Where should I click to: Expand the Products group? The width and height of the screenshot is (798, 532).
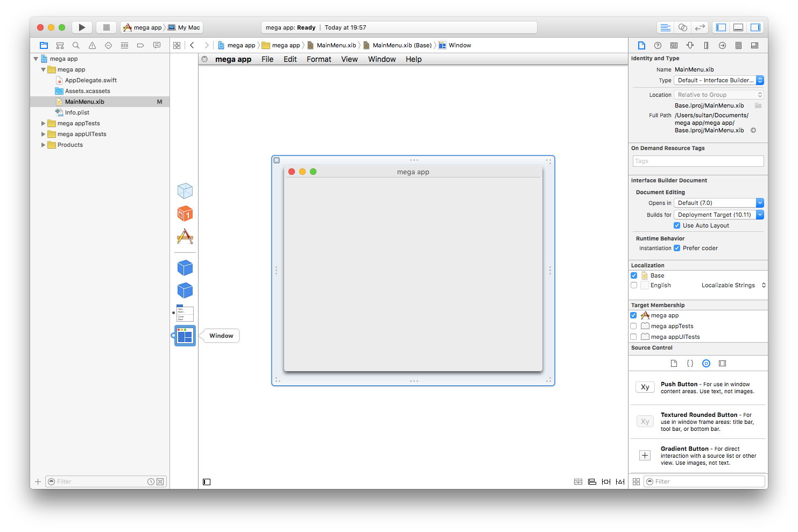44,145
